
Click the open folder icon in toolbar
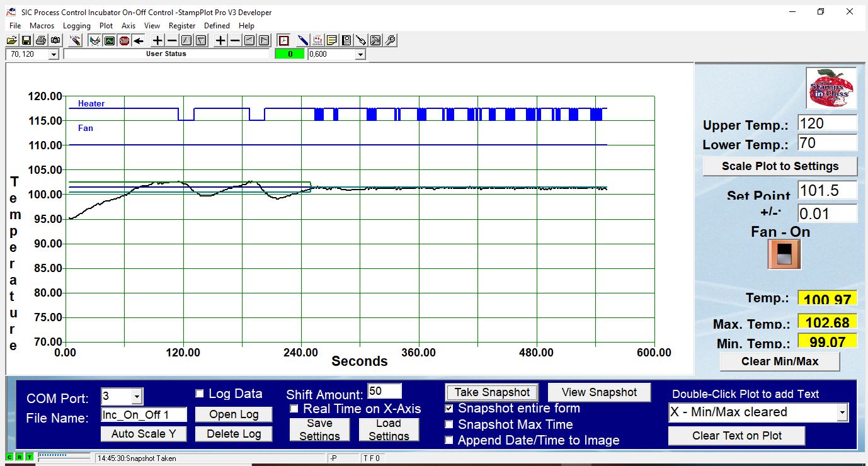[12, 40]
